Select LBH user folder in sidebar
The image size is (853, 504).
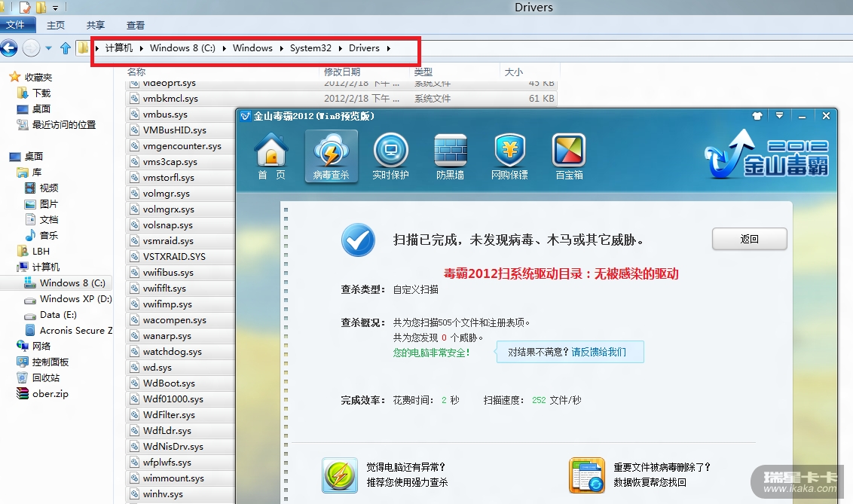tap(41, 251)
